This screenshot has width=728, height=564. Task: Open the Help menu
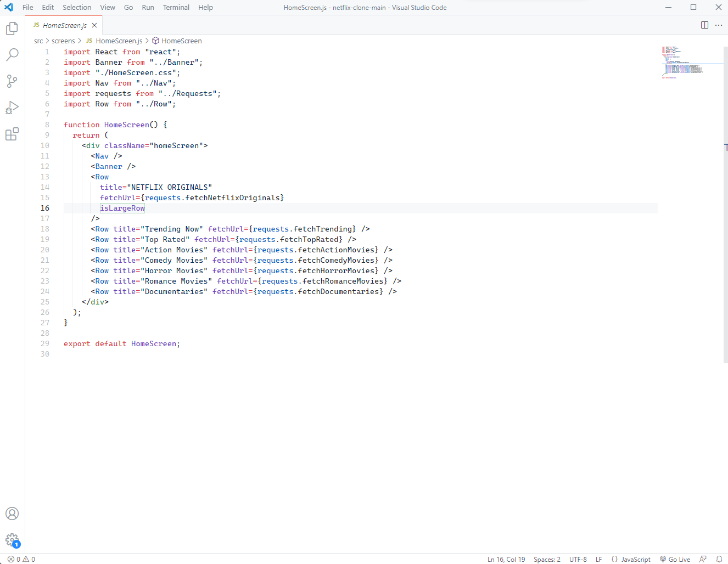(x=206, y=7)
